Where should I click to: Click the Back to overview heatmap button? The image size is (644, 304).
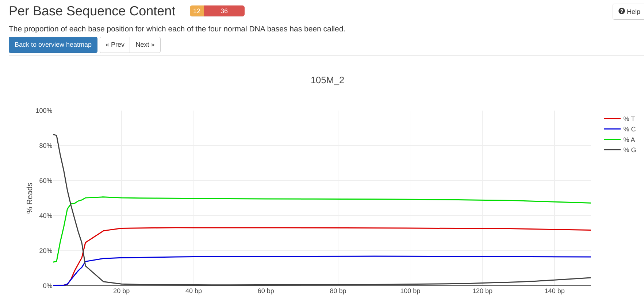(x=53, y=45)
